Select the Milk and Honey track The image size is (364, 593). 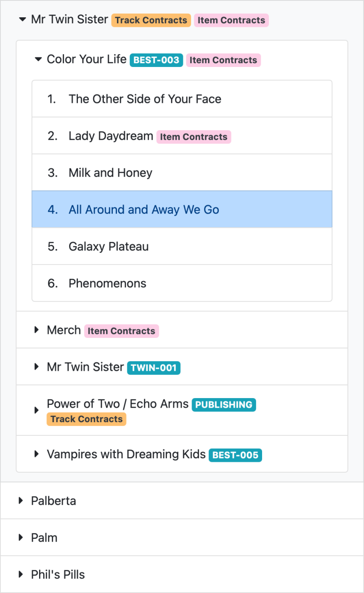point(111,173)
